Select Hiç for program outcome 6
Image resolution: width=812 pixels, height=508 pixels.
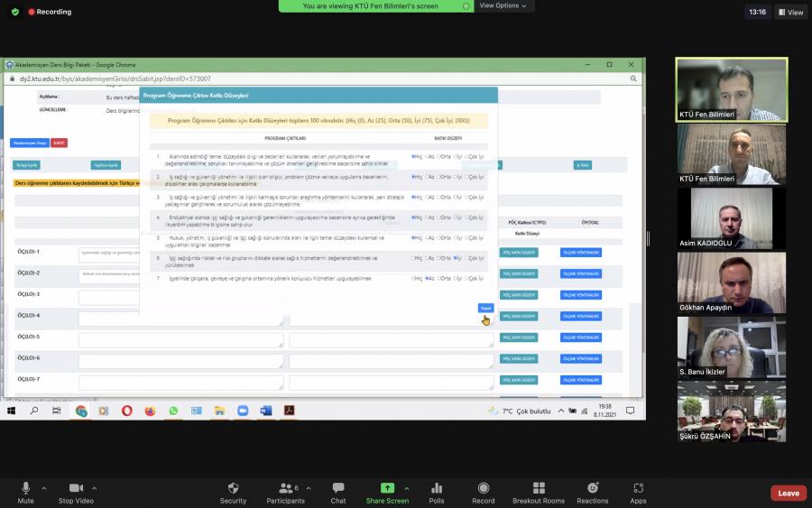[413, 258]
